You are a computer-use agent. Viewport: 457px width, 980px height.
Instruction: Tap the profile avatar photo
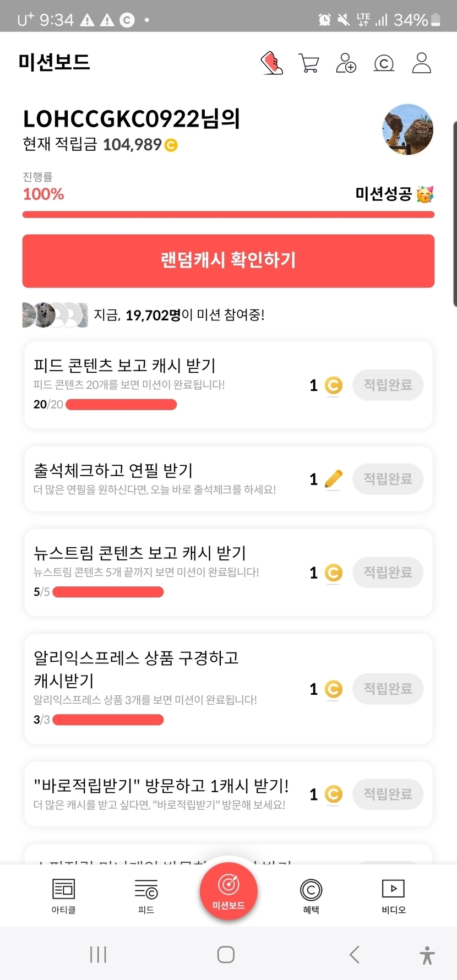pos(407,130)
